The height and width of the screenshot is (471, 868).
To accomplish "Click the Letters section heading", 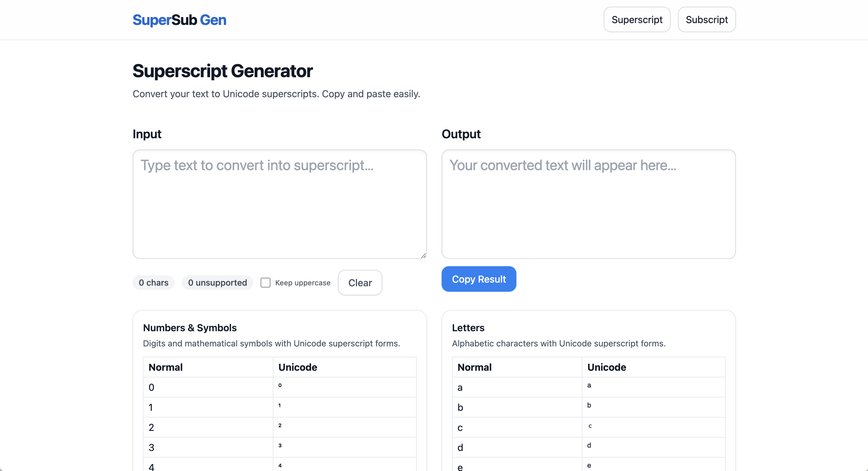I will click(468, 328).
